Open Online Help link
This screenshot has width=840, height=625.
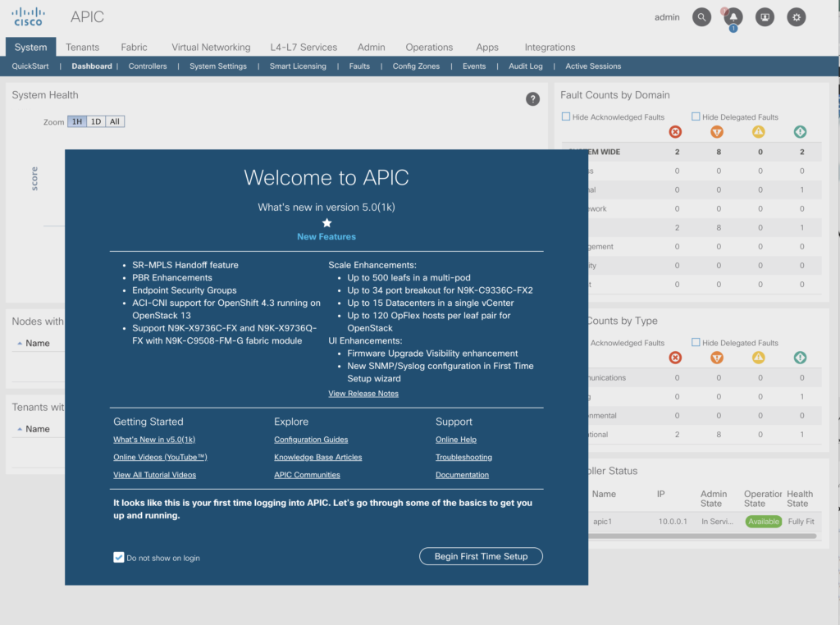[x=456, y=440]
